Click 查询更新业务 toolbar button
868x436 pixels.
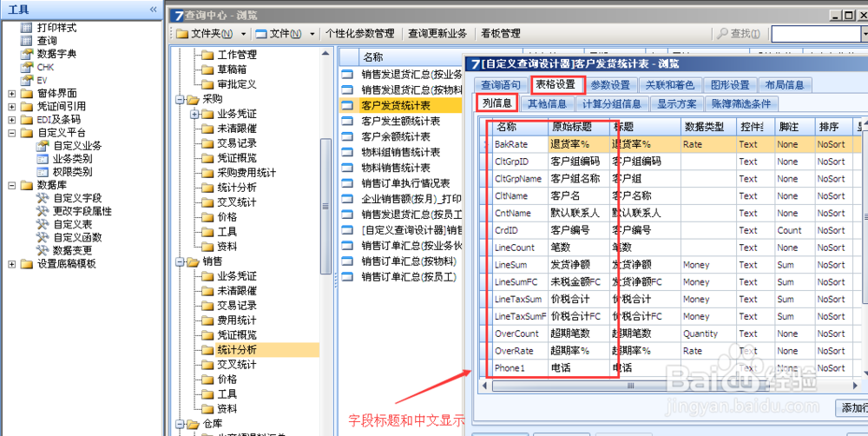click(x=437, y=34)
